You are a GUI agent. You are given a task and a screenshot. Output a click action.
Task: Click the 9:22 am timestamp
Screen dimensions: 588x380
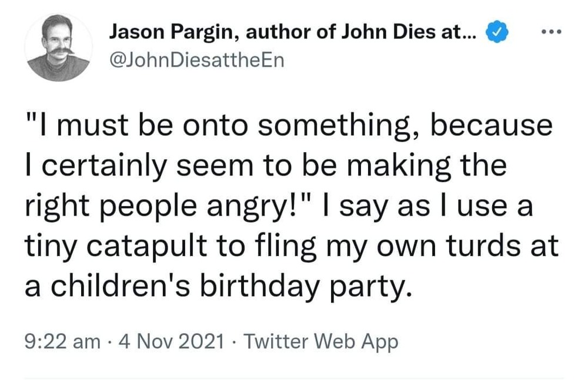point(62,341)
